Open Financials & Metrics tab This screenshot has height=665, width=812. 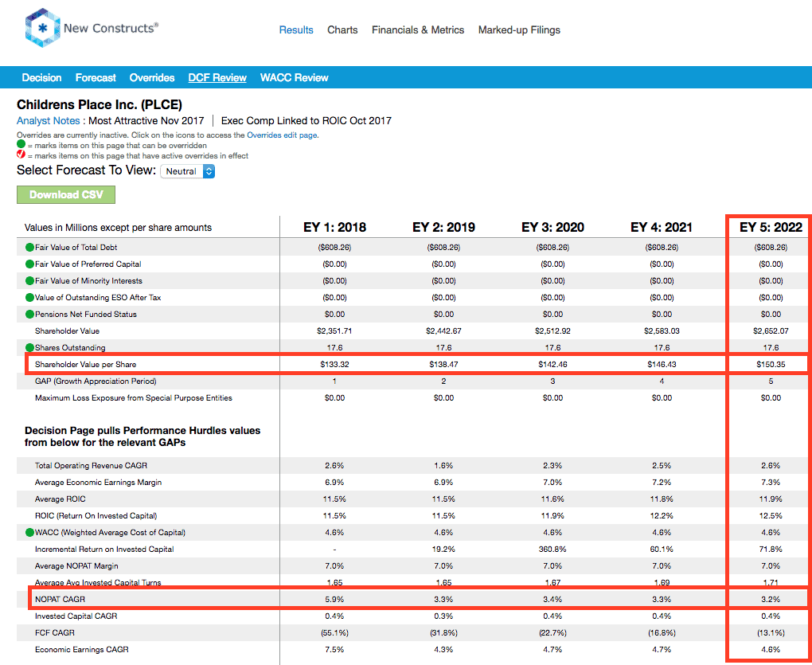(418, 30)
